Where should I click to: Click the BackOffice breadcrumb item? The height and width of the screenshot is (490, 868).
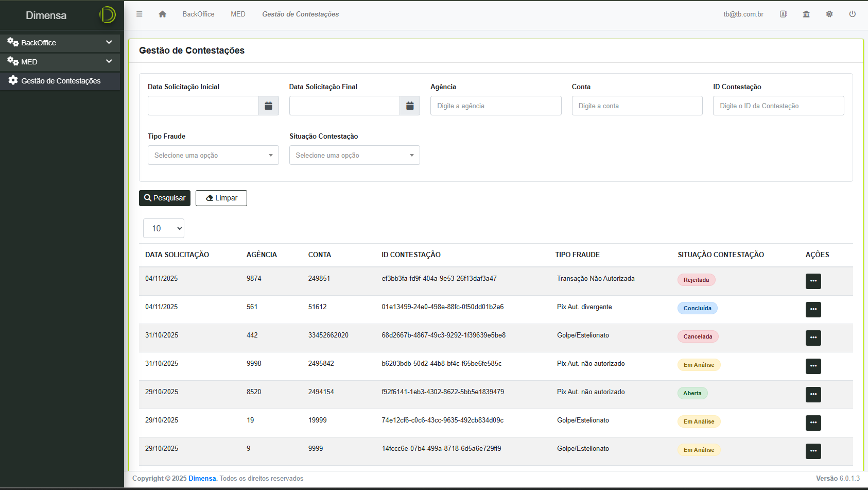click(198, 14)
